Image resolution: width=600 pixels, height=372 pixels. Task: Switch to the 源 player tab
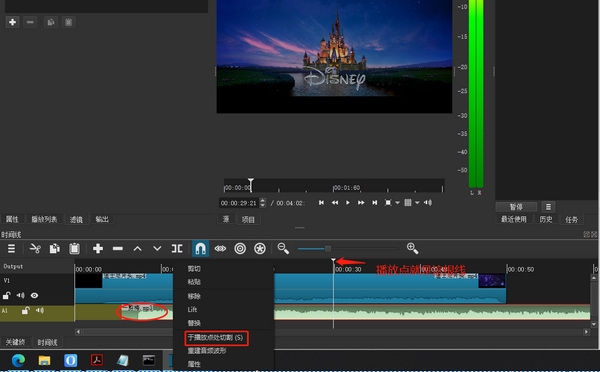pyautogui.click(x=226, y=219)
